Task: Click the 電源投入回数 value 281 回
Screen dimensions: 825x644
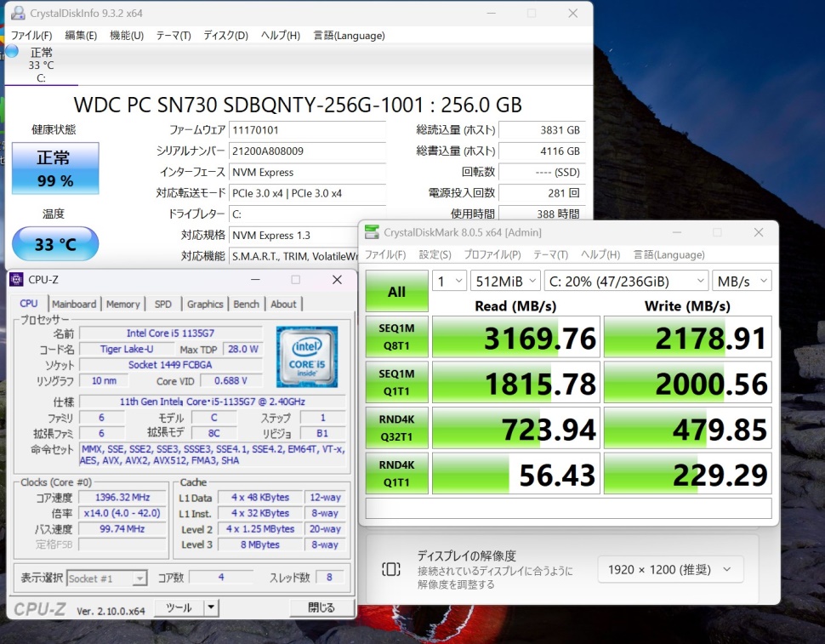Action: click(542, 193)
